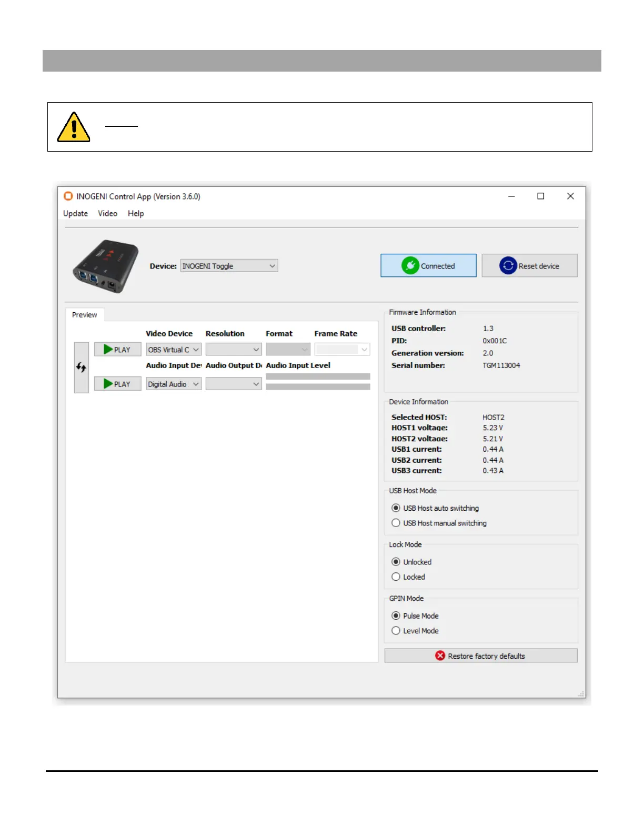Click the HOST1 voltage value 5.23 V
Viewport: 644px width, 834px height.
(493, 428)
